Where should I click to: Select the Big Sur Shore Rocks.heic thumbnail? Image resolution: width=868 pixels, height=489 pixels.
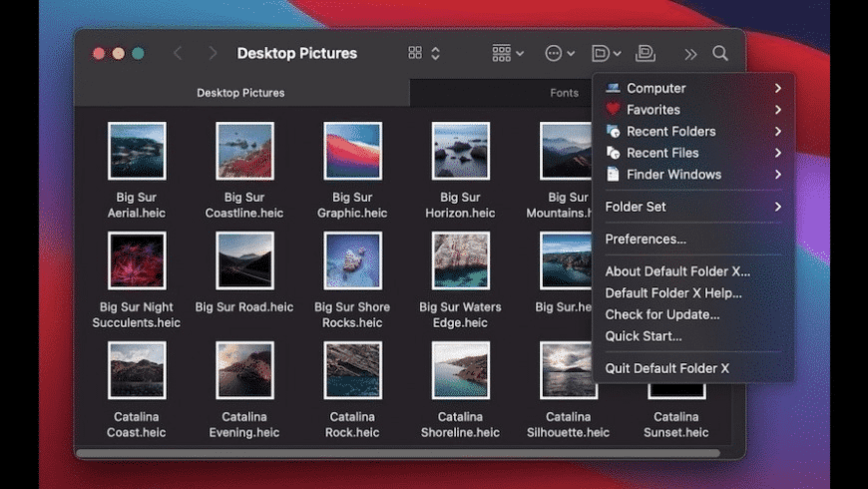(352, 260)
